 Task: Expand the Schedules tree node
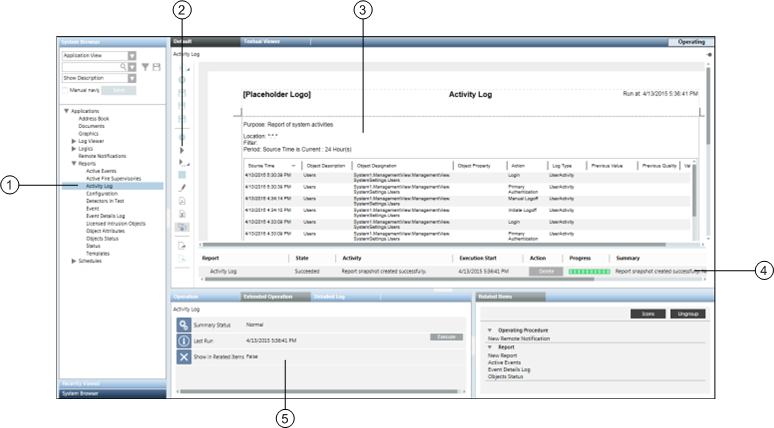pyautogui.click(x=74, y=261)
